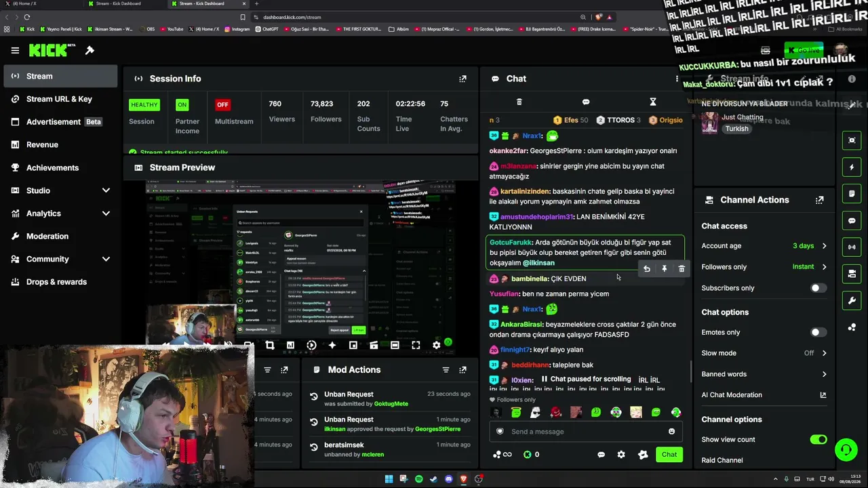This screenshot has width=868, height=488.
Task: Pop out the Session Info panel
Action: [462, 79]
